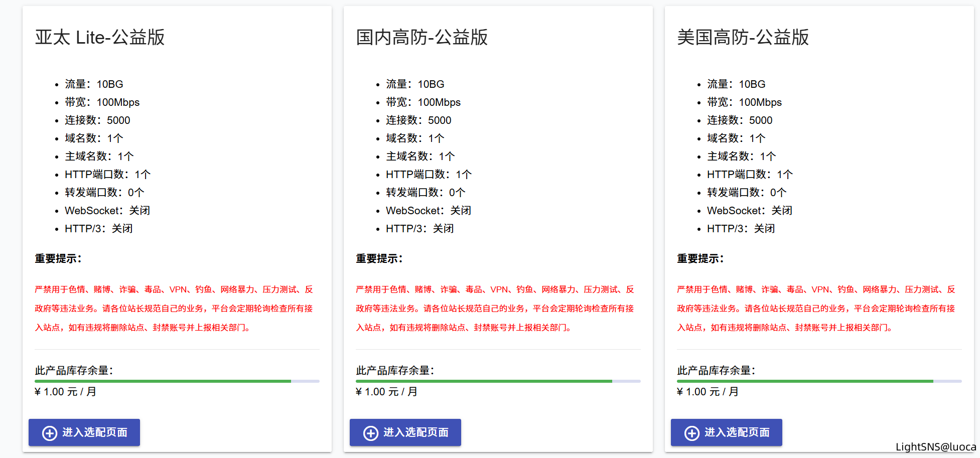Click WebSocket: 关闭 item in 亚太 Lite card

(x=107, y=211)
